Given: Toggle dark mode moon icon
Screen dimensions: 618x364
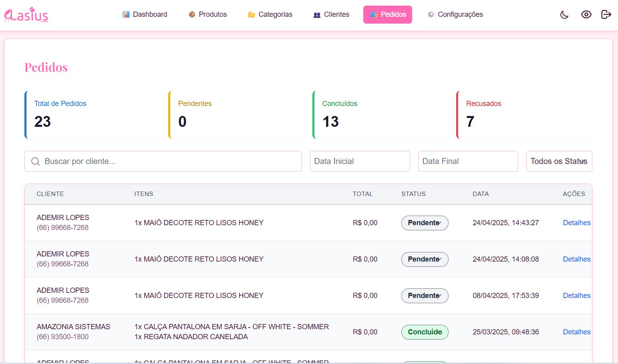Looking at the screenshot, I should click(x=564, y=15).
